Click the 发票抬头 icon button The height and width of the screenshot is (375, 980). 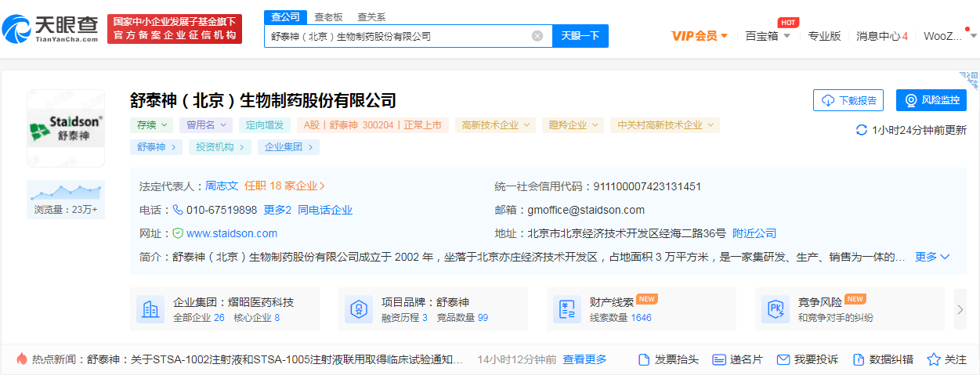[x=668, y=359]
